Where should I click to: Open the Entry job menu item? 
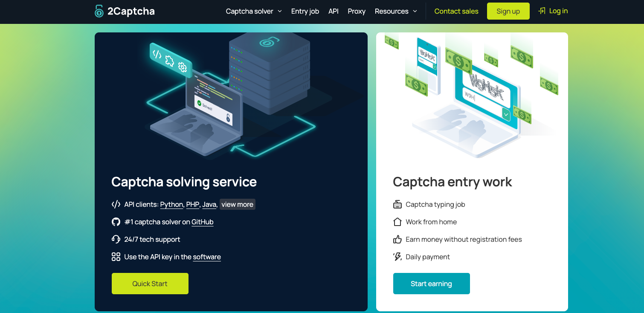305,12
